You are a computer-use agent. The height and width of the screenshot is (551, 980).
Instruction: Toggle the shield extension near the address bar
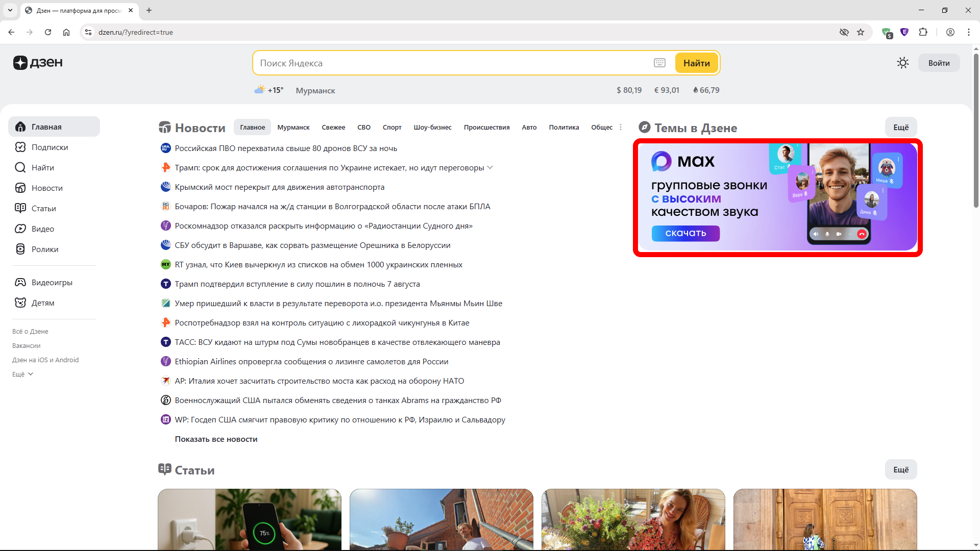(x=905, y=32)
